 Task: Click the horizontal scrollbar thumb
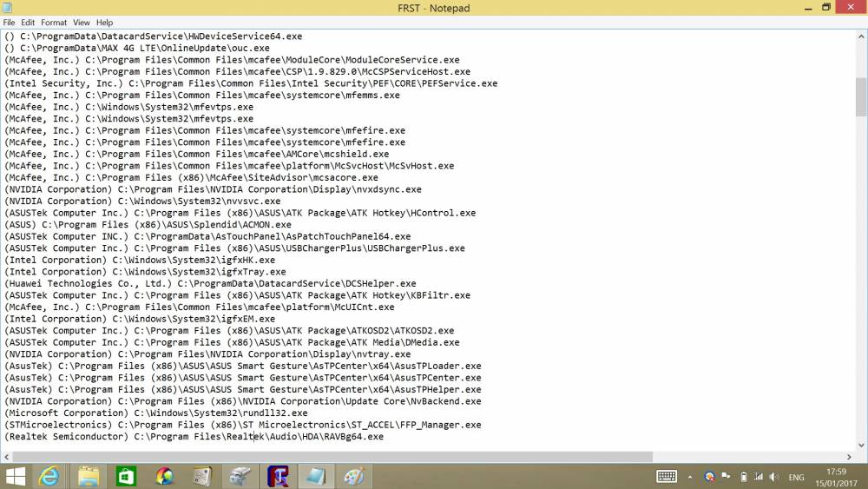pos(332,457)
